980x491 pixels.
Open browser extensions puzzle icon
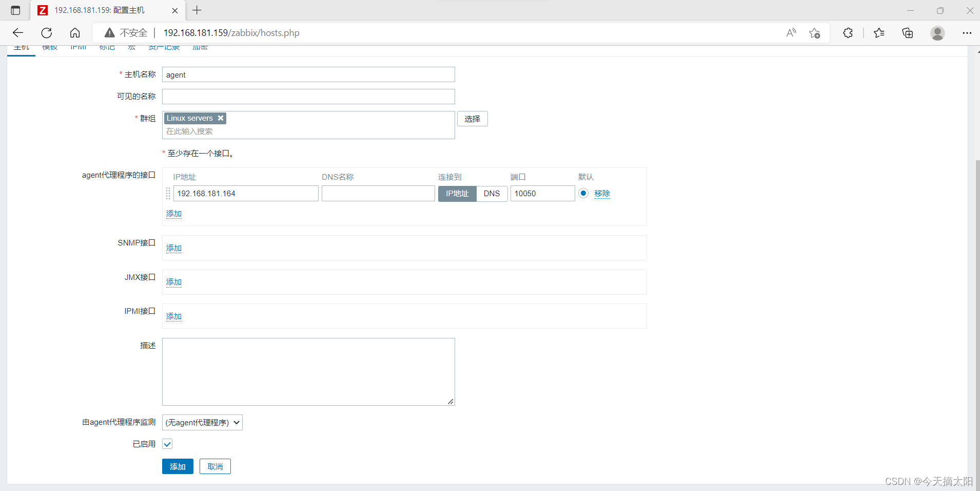848,33
